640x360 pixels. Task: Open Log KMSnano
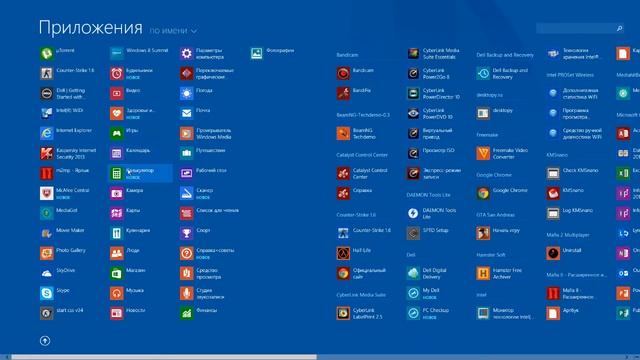pyautogui.click(x=570, y=213)
